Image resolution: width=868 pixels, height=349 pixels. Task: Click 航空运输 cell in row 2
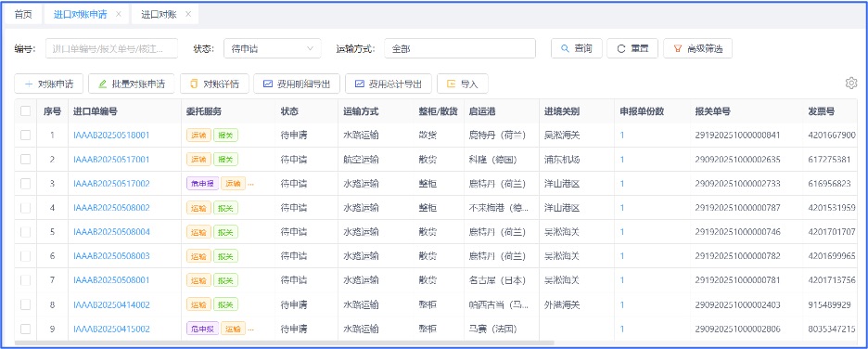(361, 160)
